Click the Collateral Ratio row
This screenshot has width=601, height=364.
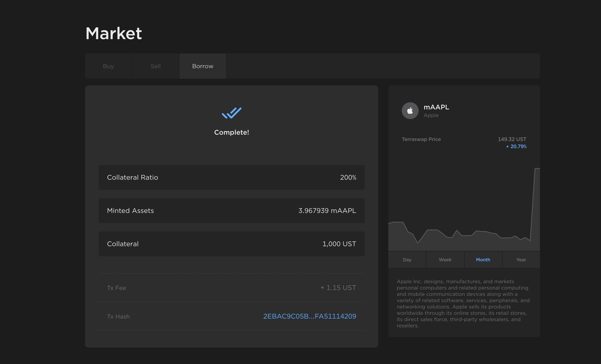click(231, 177)
